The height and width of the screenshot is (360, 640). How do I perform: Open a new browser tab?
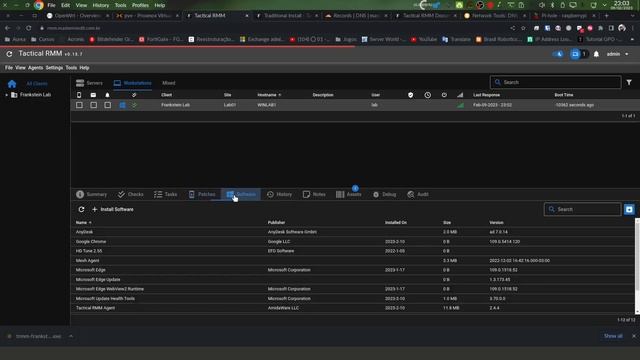[607, 16]
